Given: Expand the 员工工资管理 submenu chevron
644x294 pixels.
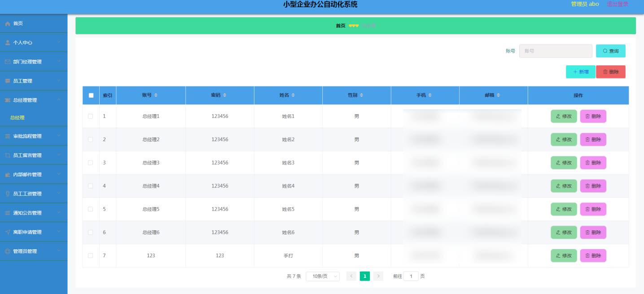Looking at the screenshot, I should (59, 194).
